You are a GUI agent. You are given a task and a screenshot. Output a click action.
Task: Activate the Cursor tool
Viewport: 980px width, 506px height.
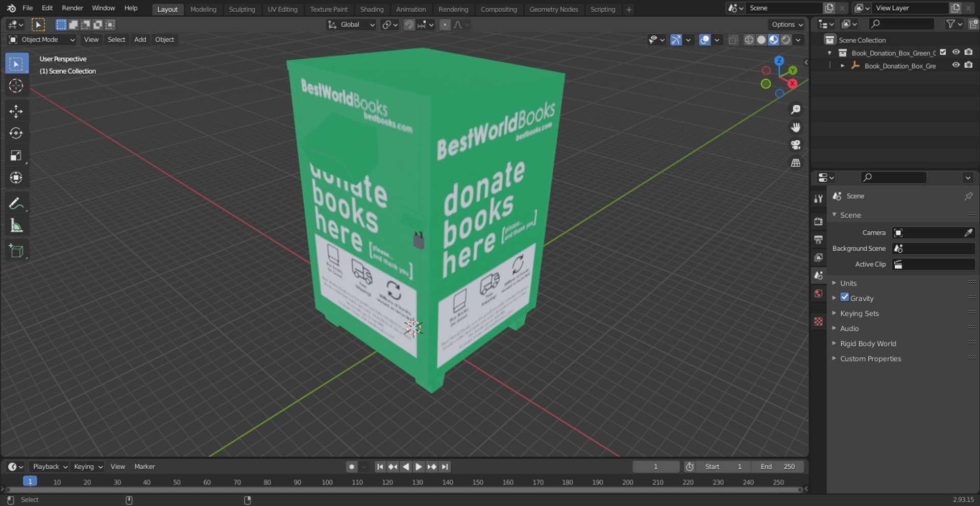click(16, 86)
